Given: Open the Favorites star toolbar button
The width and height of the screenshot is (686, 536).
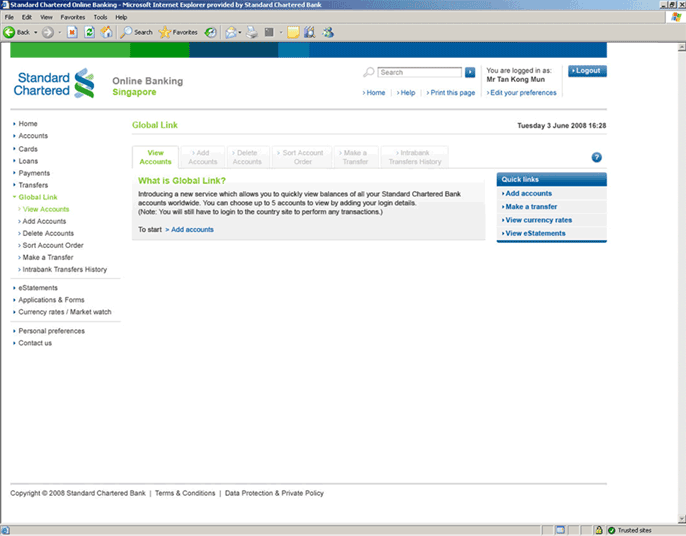Looking at the screenshot, I should tap(178, 32).
